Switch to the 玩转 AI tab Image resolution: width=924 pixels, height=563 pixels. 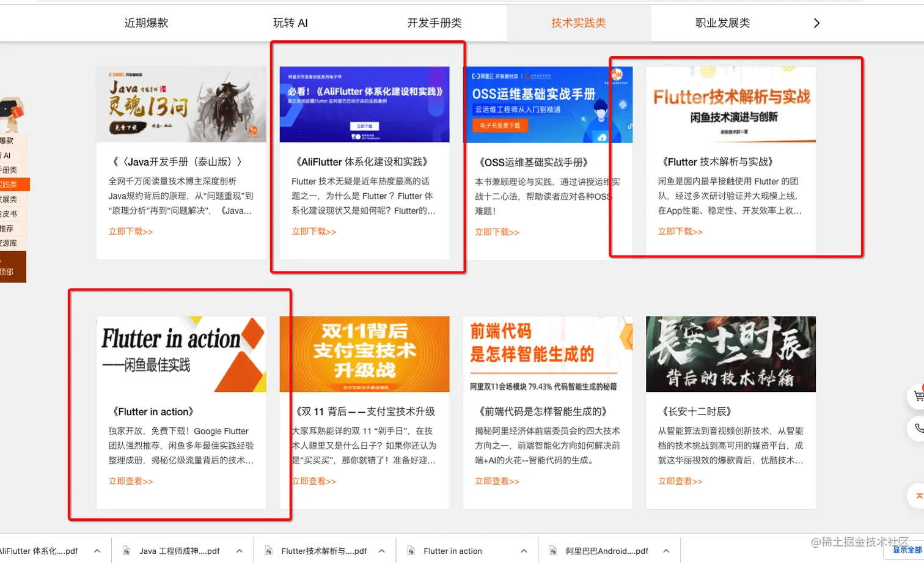pos(290,23)
